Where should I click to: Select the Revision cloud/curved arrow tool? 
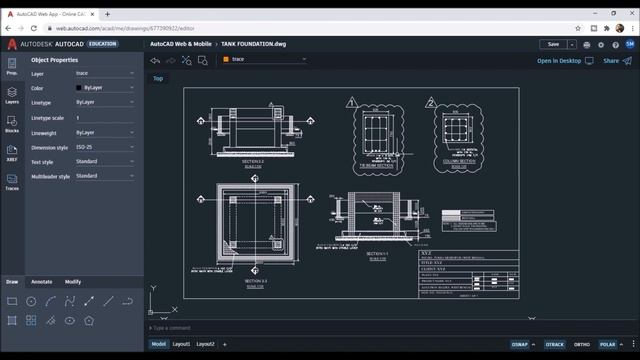128,302
